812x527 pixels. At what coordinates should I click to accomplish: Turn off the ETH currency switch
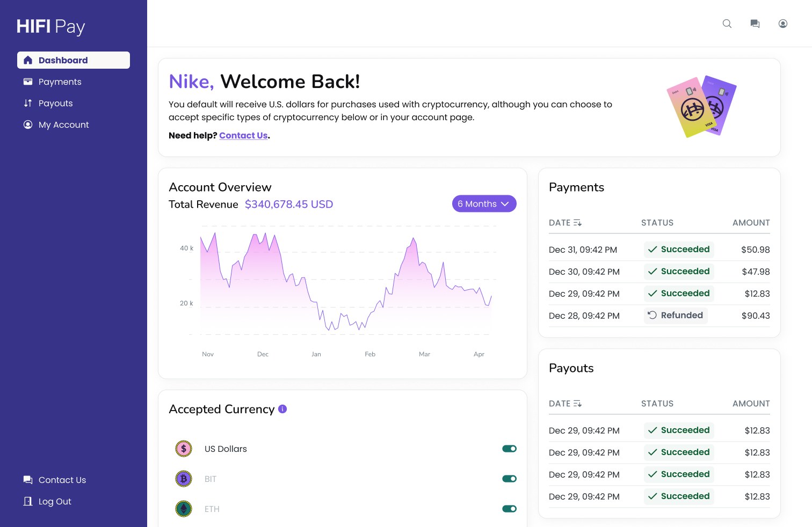[509, 509]
